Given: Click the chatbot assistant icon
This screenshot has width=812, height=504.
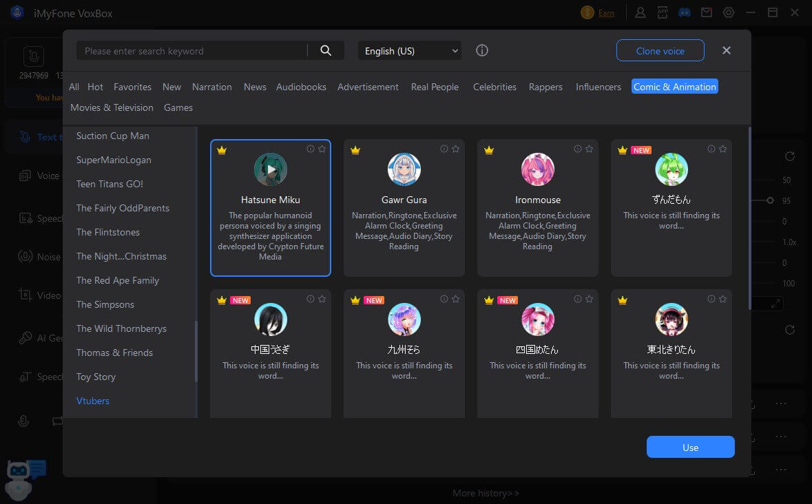Looking at the screenshot, I should [23, 480].
